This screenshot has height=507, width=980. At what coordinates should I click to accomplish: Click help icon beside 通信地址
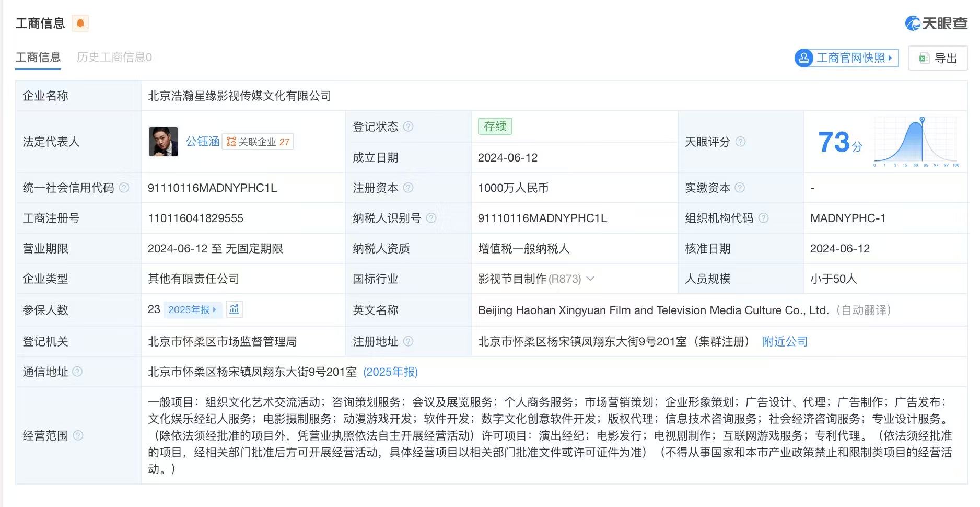(77, 372)
